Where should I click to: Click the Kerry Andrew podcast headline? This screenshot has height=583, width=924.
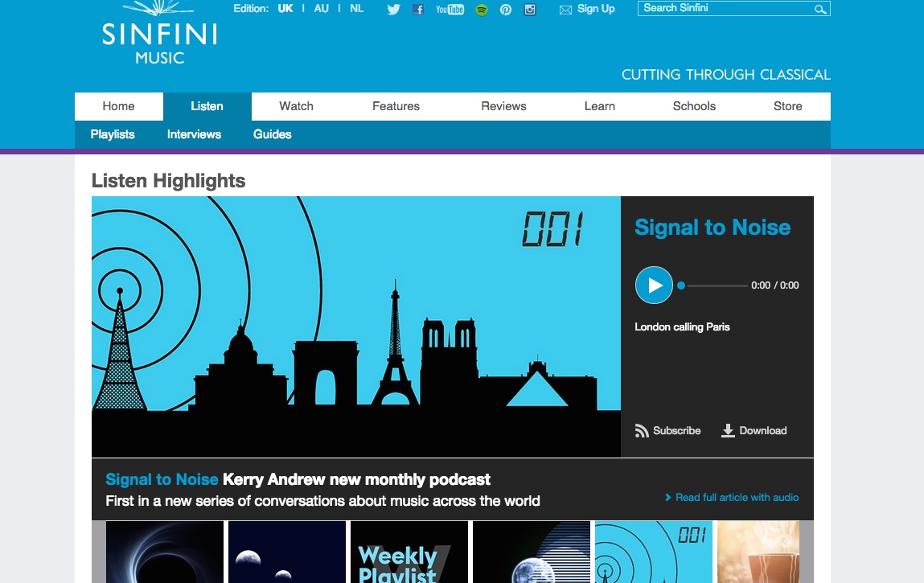coord(356,479)
